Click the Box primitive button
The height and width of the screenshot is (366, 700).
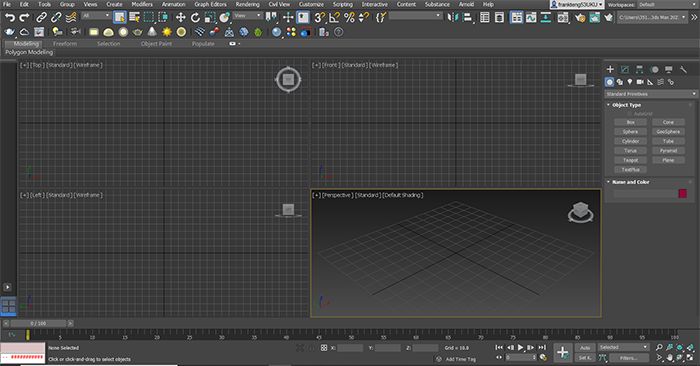pyautogui.click(x=630, y=122)
